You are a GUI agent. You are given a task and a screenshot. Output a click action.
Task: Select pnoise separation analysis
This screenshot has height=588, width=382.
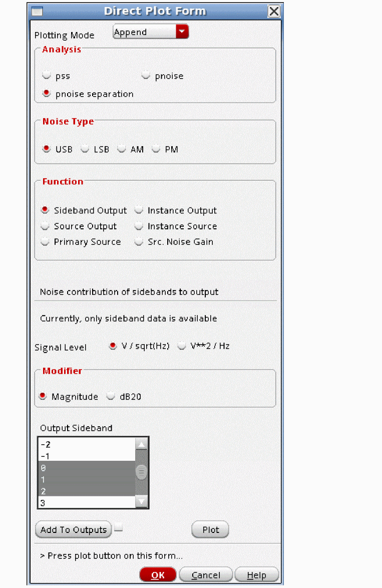click(x=47, y=93)
